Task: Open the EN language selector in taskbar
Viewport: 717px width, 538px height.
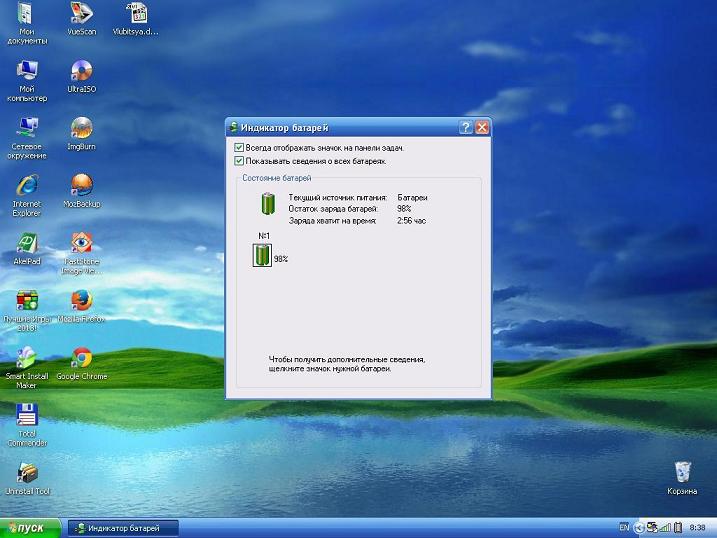Action: coord(624,527)
